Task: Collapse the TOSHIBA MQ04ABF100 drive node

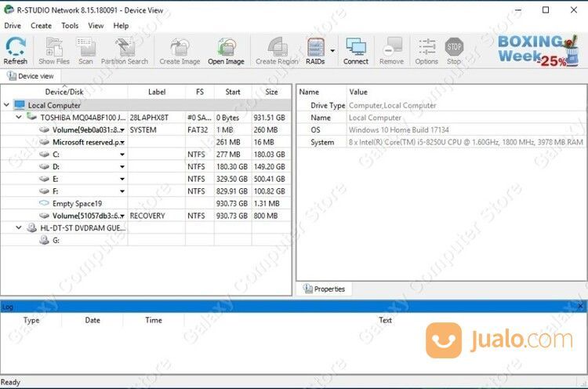Action: tap(19, 118)
